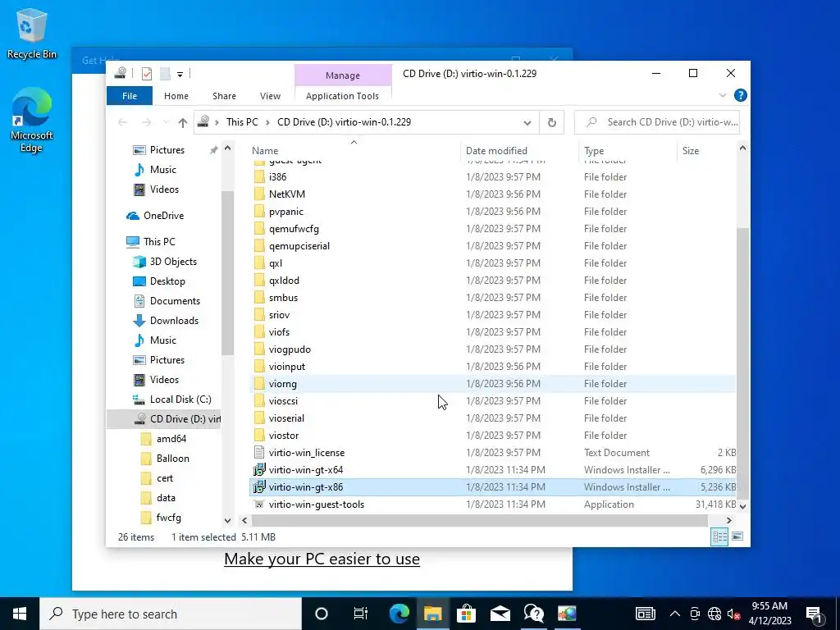Open Windows Start menu
Screen dimensions: 840x630
pos(20,614)
